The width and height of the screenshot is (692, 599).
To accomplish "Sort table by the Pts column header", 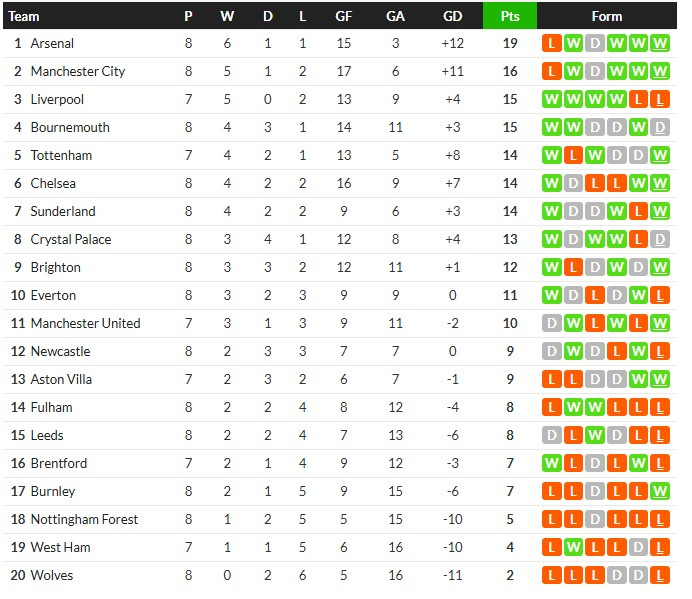I will pos(509,16).
